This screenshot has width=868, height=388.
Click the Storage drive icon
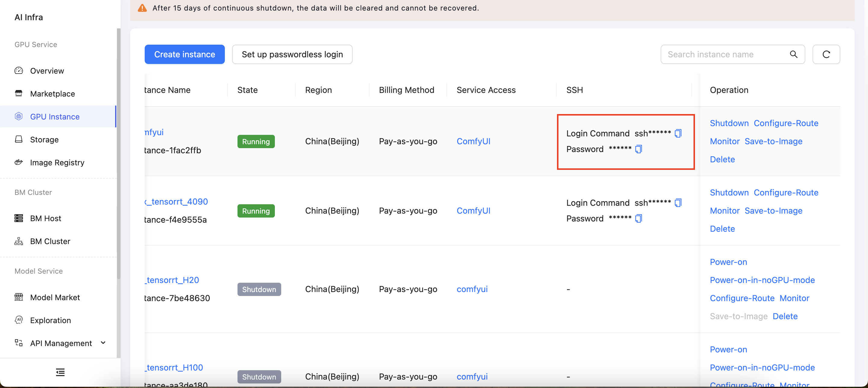[x=19, y=139]
